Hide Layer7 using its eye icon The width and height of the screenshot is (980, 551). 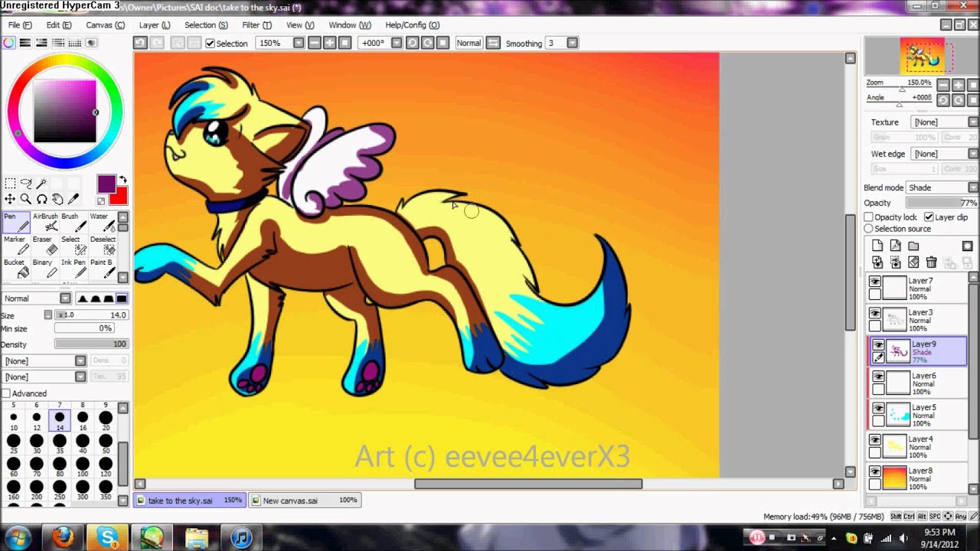[875, 282]
